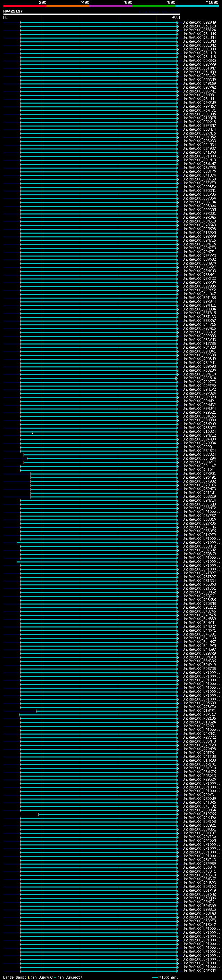Open hit UniRef100_Q9ZWH9
This screenshot has height=980, width=222.
[x=199, y=23]
